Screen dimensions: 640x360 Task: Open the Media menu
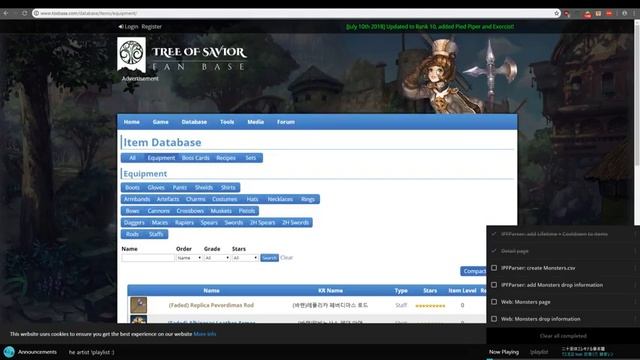point(256,122)
